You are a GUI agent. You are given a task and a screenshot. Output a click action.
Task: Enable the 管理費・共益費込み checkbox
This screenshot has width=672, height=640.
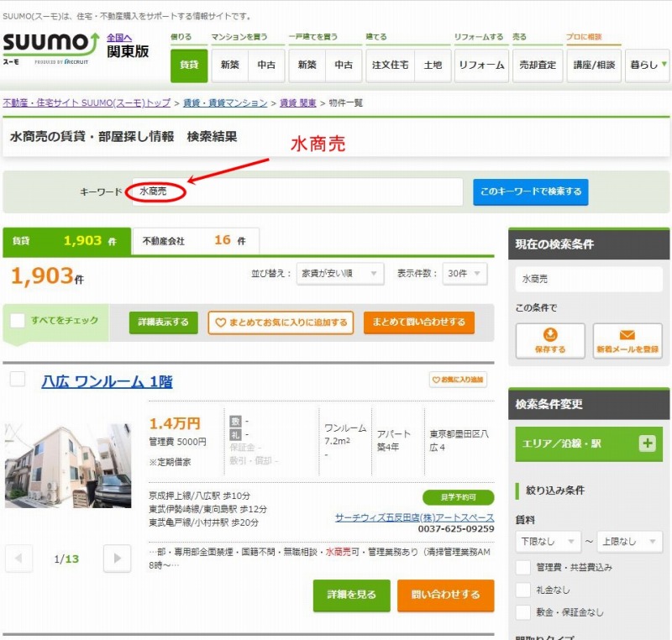[523, 567]
